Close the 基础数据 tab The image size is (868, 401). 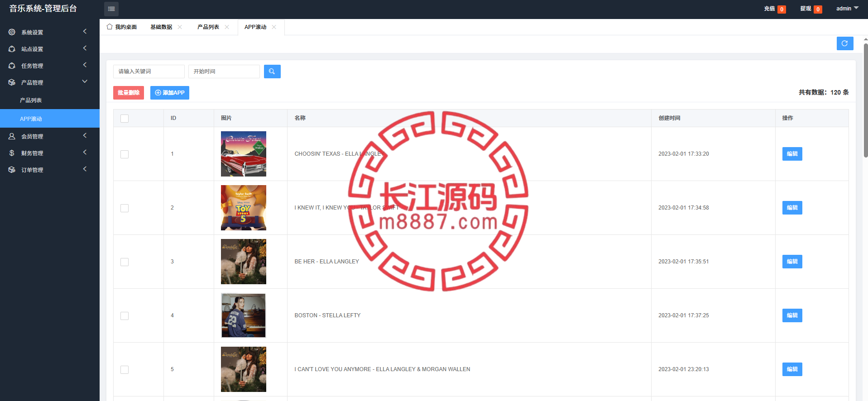click(x=180, y=27)
